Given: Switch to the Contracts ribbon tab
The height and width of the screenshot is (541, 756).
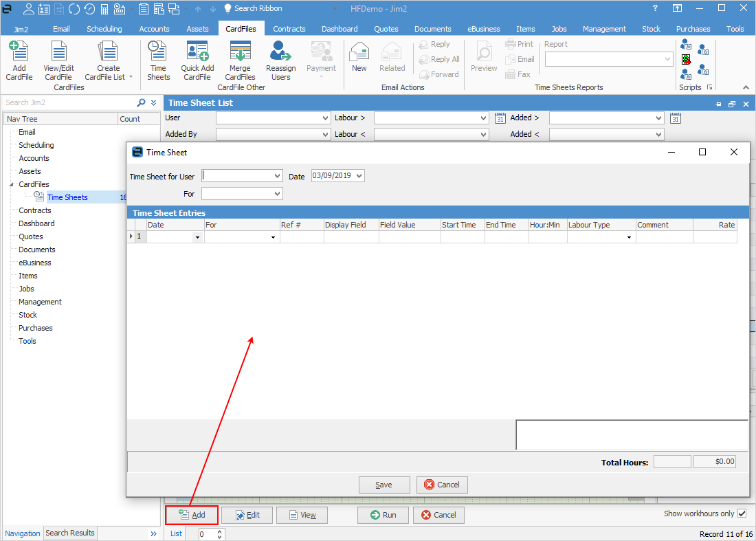Looking at the screenshot, I should click(x=289, y=29).
